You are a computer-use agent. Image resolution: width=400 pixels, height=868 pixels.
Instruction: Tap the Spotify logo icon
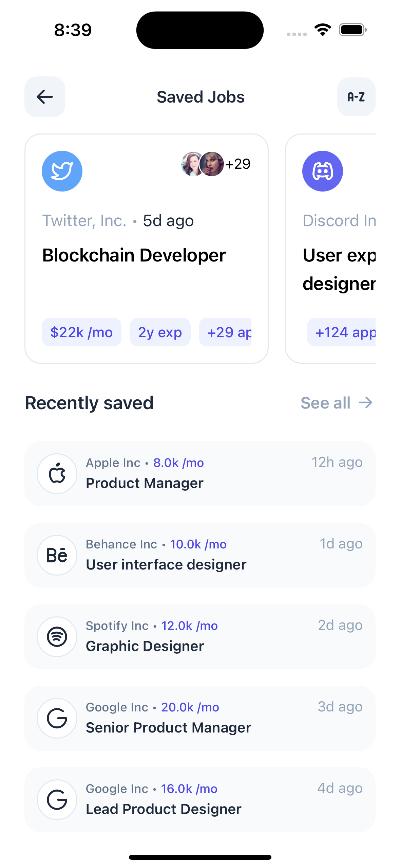[57, 637]
